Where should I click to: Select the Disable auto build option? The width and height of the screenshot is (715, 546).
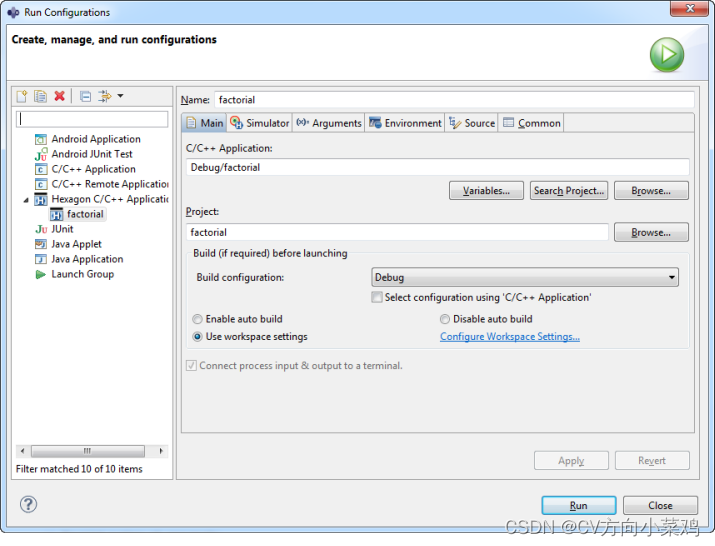[445, 319]
